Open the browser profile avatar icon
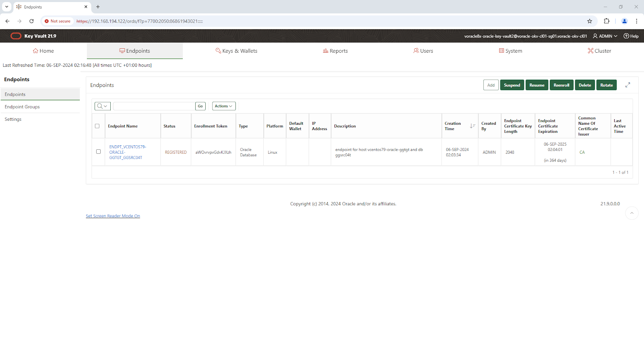 point(624,21)
